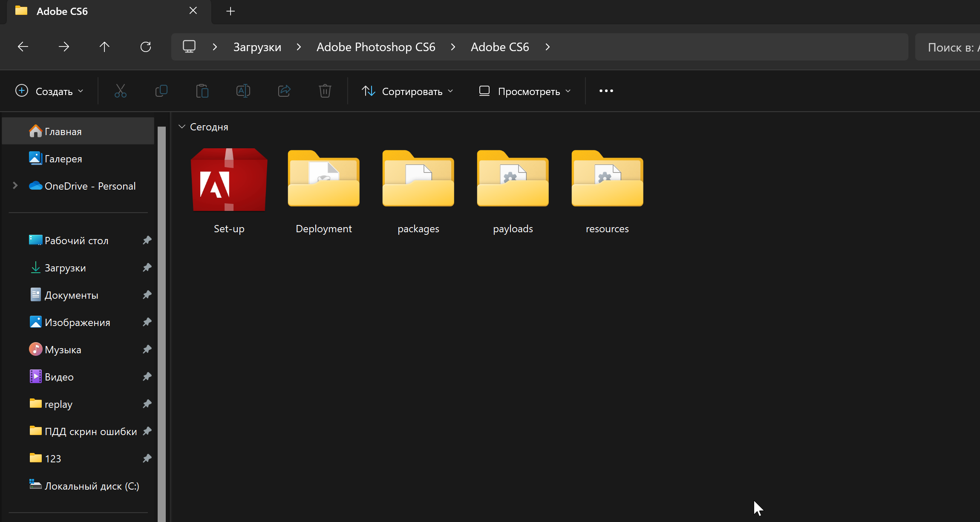Unpin replay using its pin icon
Screen dimensions: 980x522
click(147, 404)
